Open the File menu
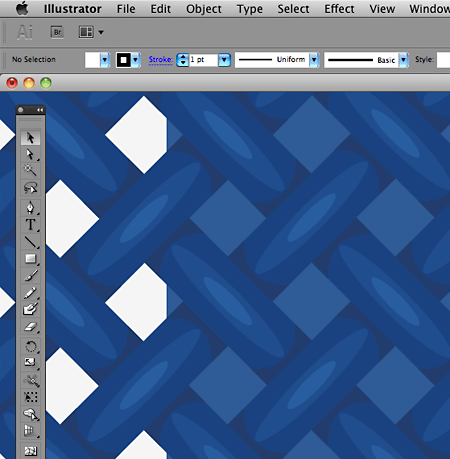Viewport: 450px width, 459px height. click(x=126, y=9)
